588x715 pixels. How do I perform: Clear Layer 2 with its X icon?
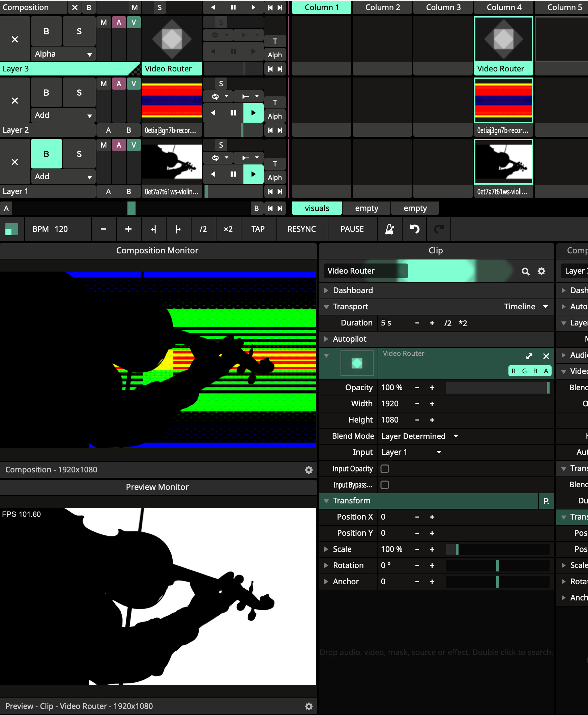15,100
